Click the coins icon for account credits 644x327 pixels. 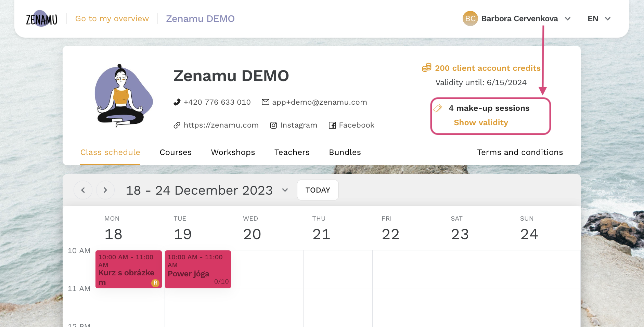pos(427,67)
